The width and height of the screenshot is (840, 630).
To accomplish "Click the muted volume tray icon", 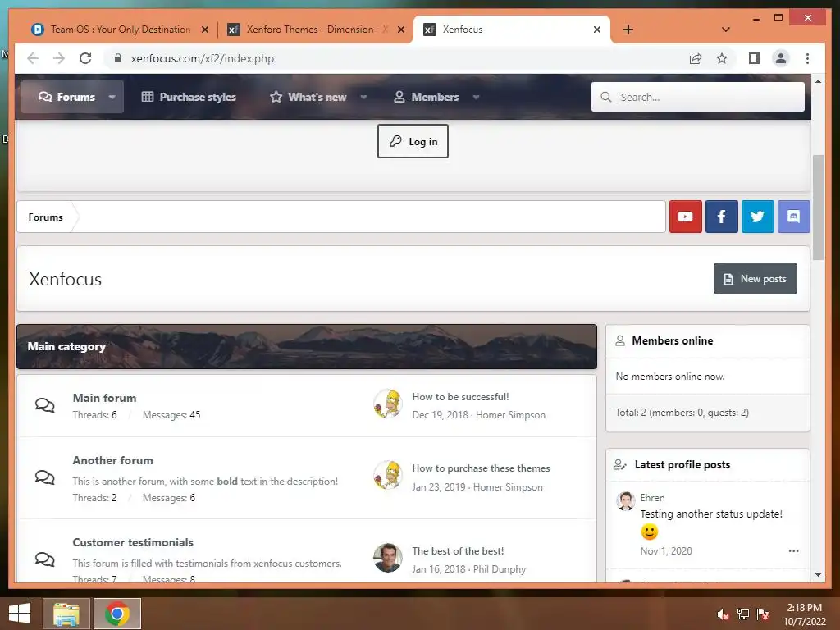I will (723, 614).
